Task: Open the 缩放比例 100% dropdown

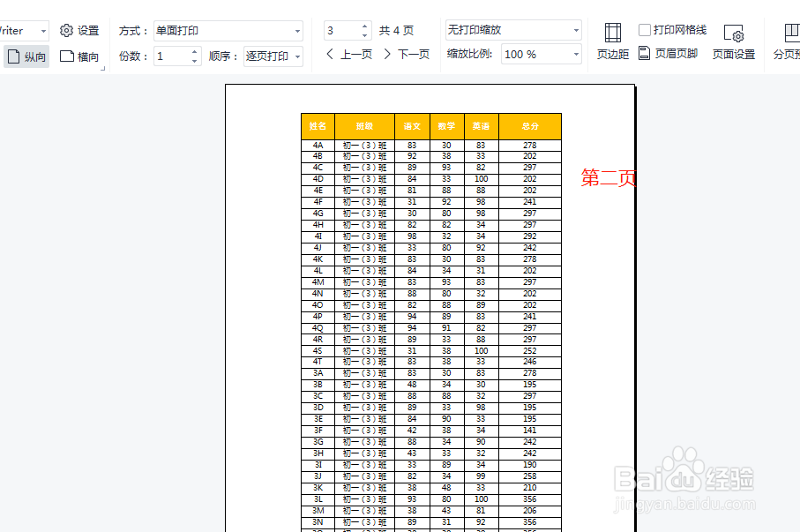Action: [542, 54]
